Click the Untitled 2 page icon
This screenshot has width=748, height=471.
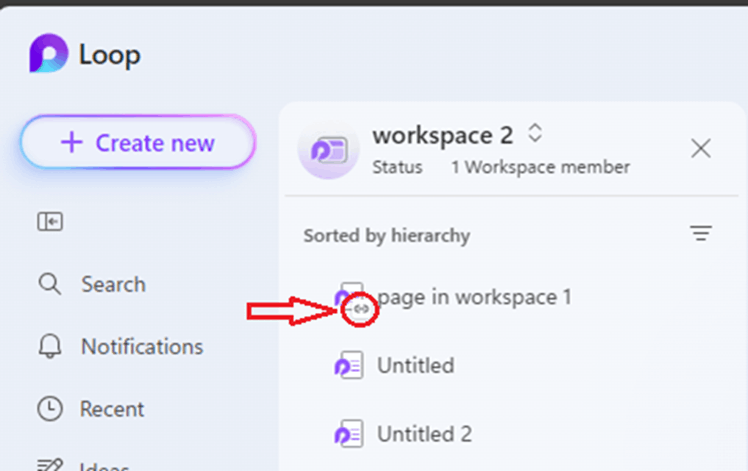[349, 434]
